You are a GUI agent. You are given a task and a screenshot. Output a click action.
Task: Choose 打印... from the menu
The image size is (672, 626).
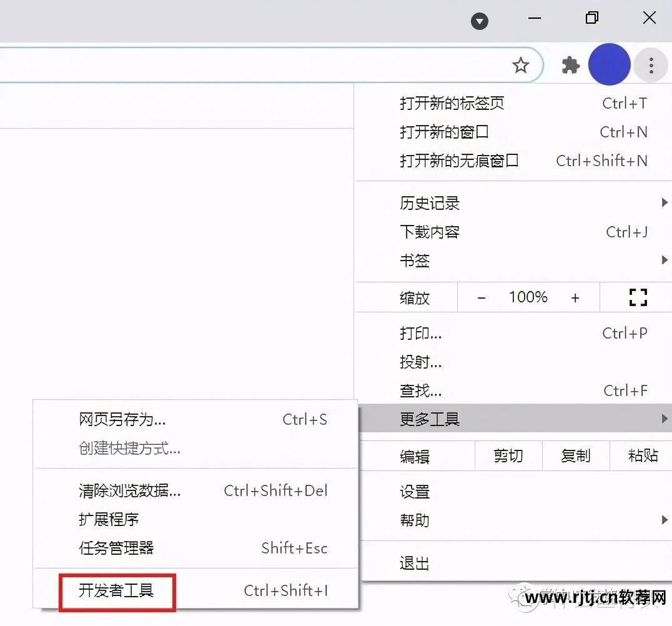click(513, 333)
